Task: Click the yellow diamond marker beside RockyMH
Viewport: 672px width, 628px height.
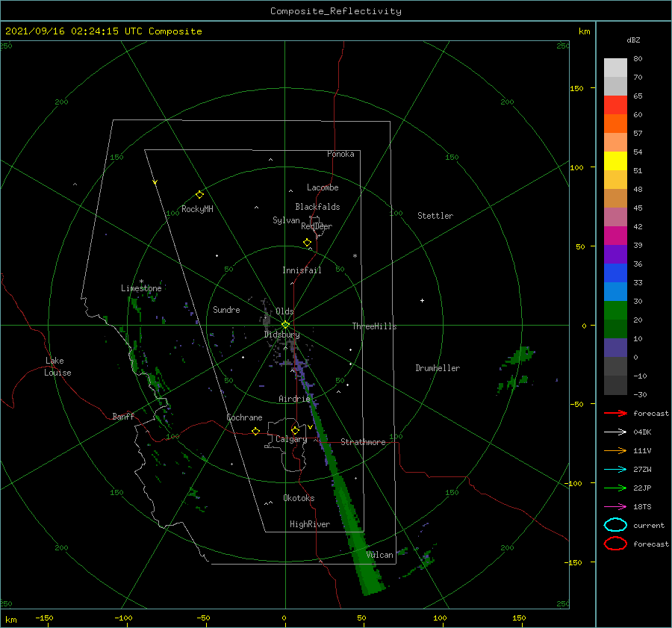Action: [199, 195]
